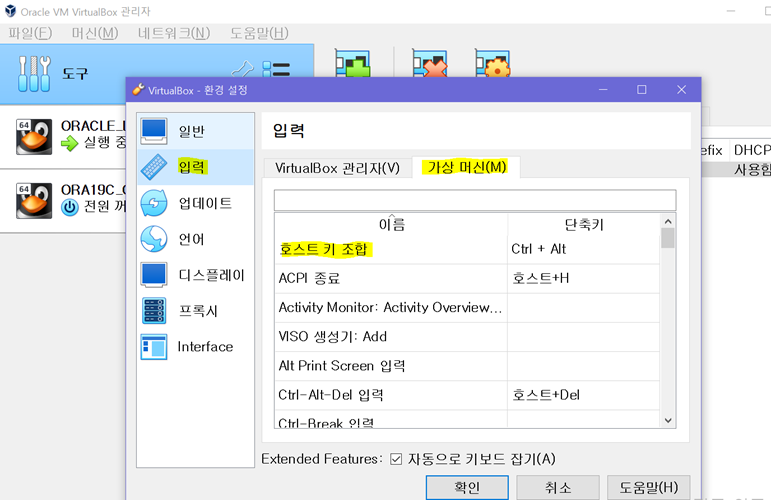Select the Activity Monitor: Activity Overview row
The width and height of the screenshot is (771, 500).
pyautogui.click(x=467, y=307)
